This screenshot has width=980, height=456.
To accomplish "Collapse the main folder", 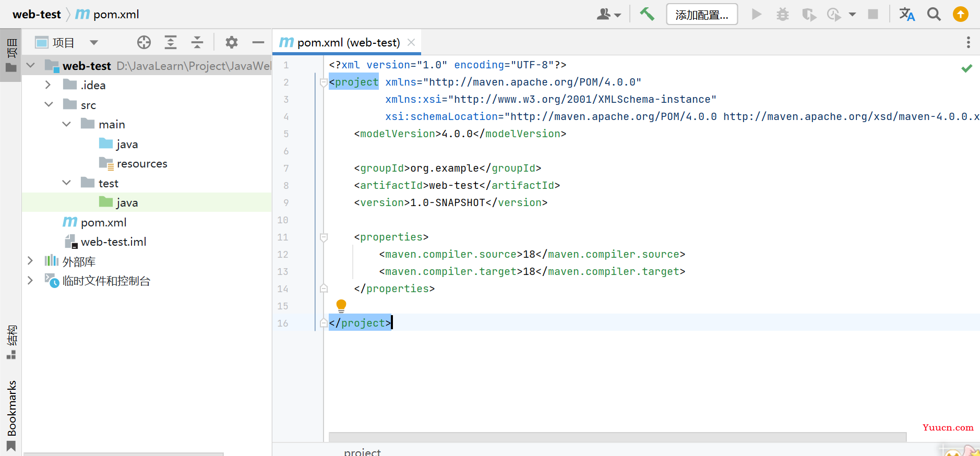I will click(x=66, y=124).
